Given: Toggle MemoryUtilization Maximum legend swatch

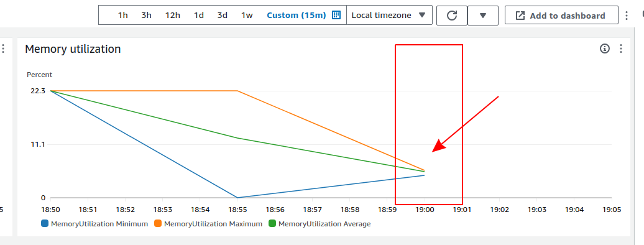Looking at the screenshot, I should pyautogui.click(x=158, y=224).
